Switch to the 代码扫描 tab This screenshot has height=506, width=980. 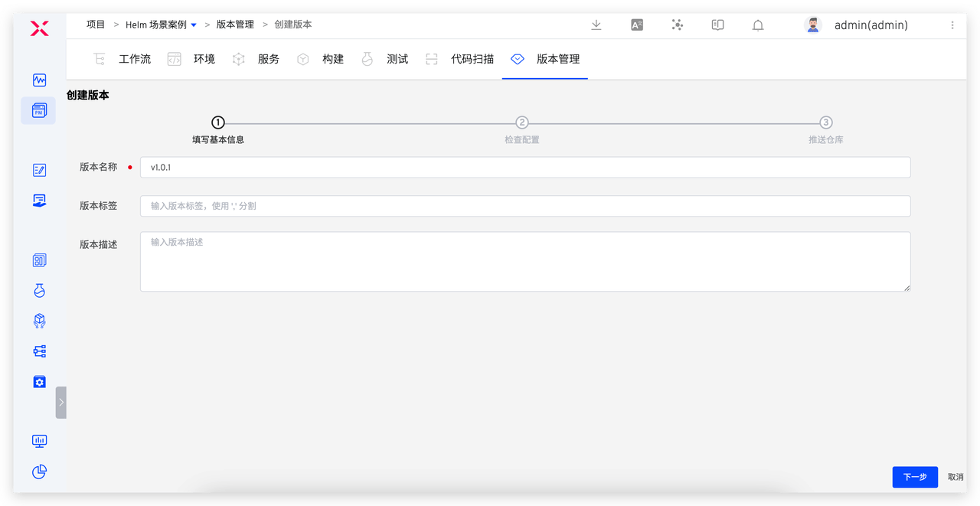click(472, 58)
